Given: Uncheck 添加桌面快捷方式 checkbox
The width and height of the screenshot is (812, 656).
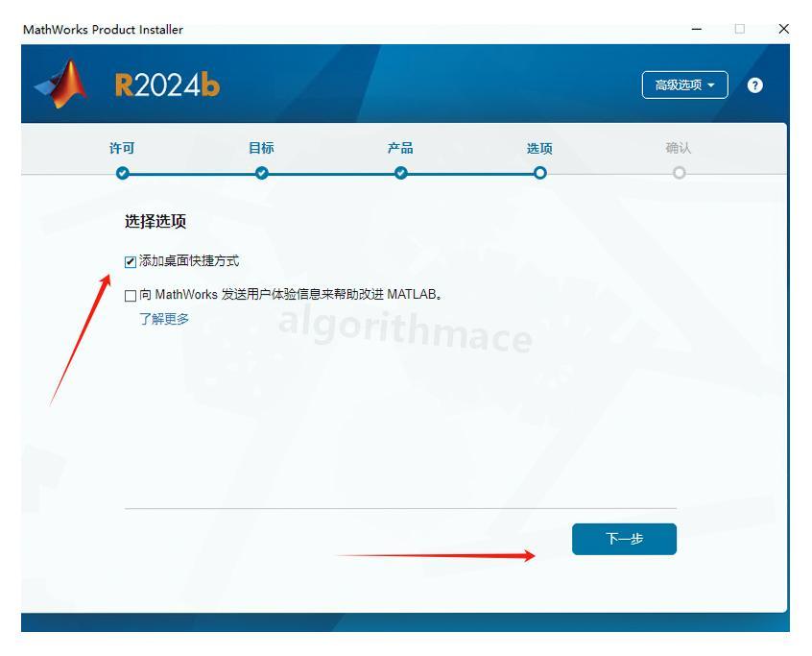Looking at the screenshot, I should click(131, 261).
